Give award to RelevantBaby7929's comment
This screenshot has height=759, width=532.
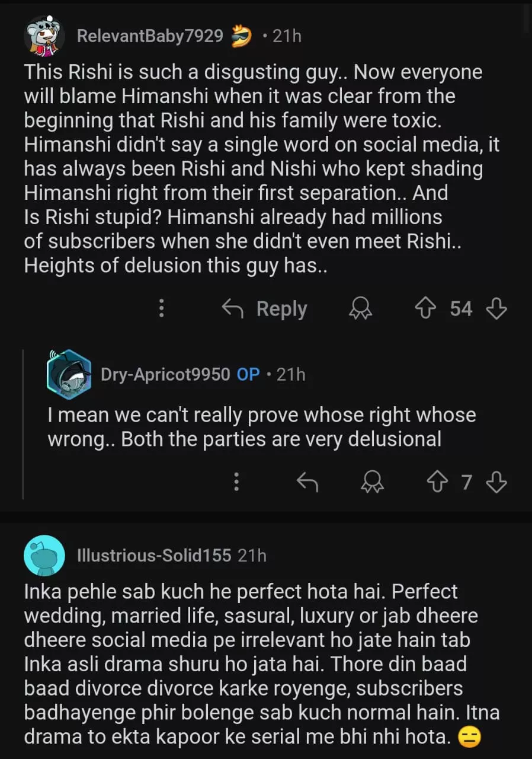360,308
